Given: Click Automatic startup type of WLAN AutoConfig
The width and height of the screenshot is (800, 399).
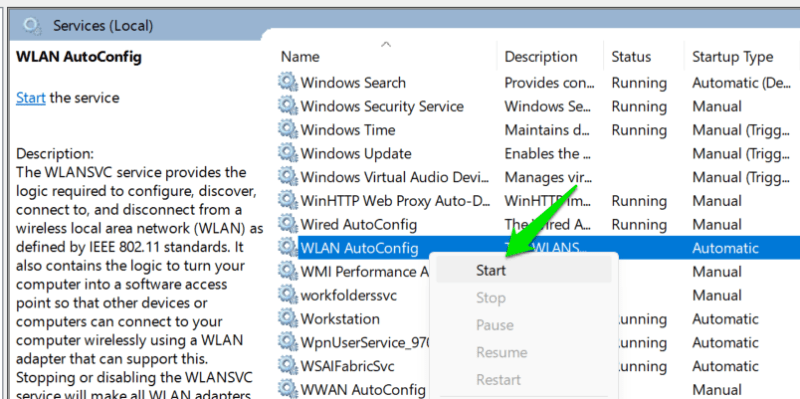Looking at the screenshot, I should click(x=725, y=248).
